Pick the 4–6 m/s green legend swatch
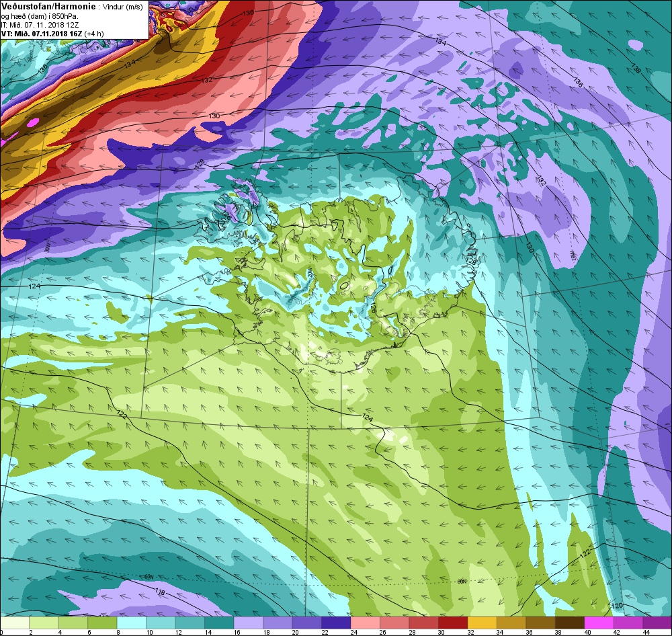Image resolution: width=672 pixels, height=636 pixels. [x=73, y=623]
